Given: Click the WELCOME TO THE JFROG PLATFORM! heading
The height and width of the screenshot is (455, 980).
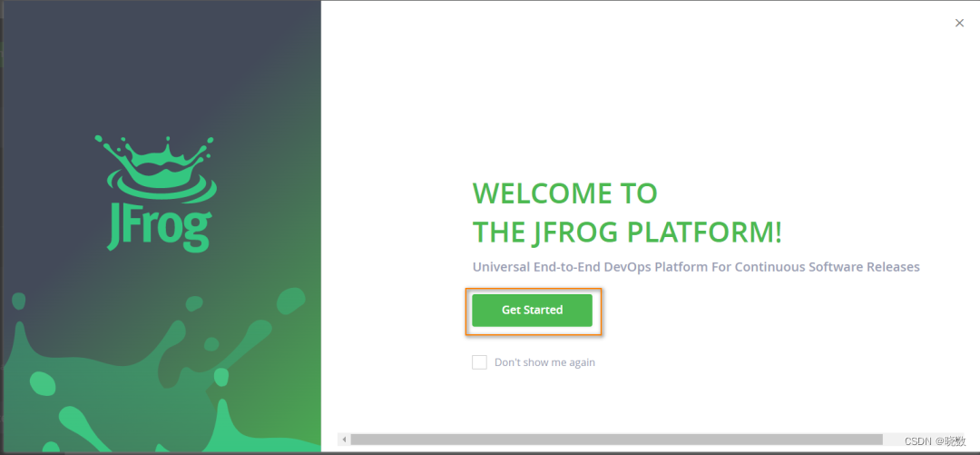Looking at the screenshot, I should click(x=627, y=213).
